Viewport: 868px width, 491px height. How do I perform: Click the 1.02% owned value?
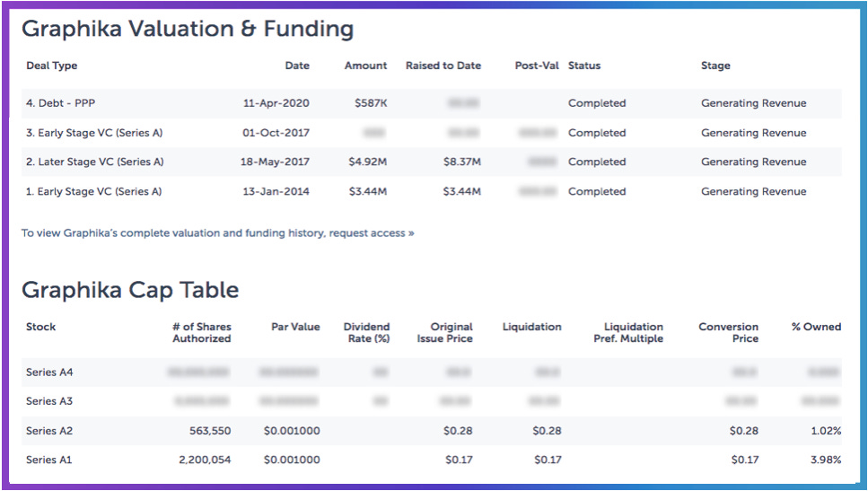pos(826,431)
